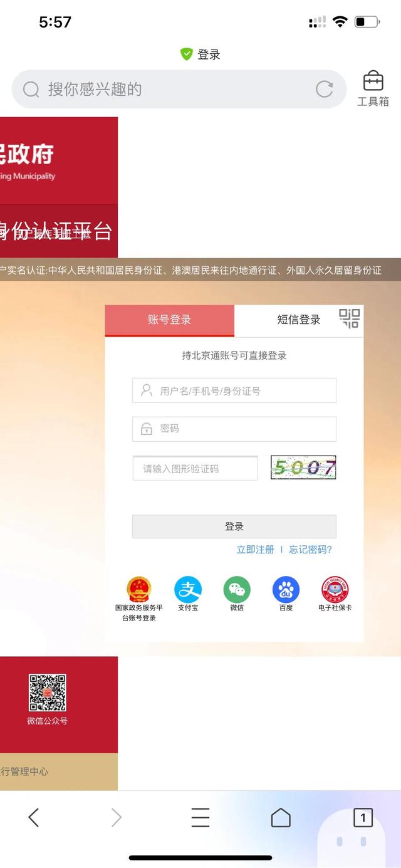This screenshot has height=868, width=401.
Task: Log in with 微信 WeChat icon
Action: 237,590
